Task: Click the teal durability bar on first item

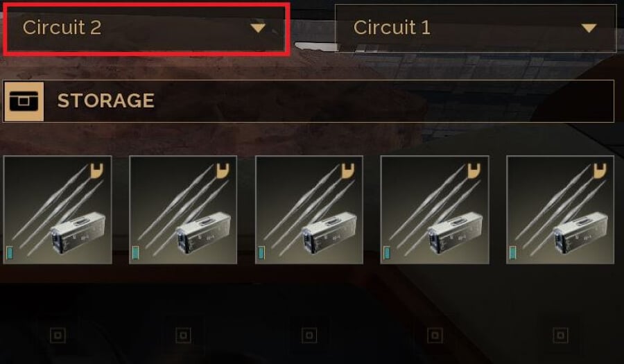Action: (x=10, y=252)
